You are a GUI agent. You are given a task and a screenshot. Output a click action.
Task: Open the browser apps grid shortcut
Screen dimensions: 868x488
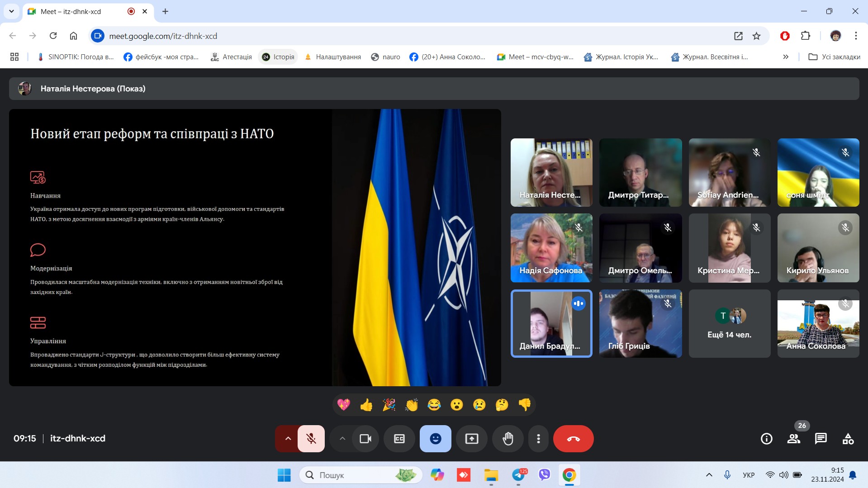14,57
